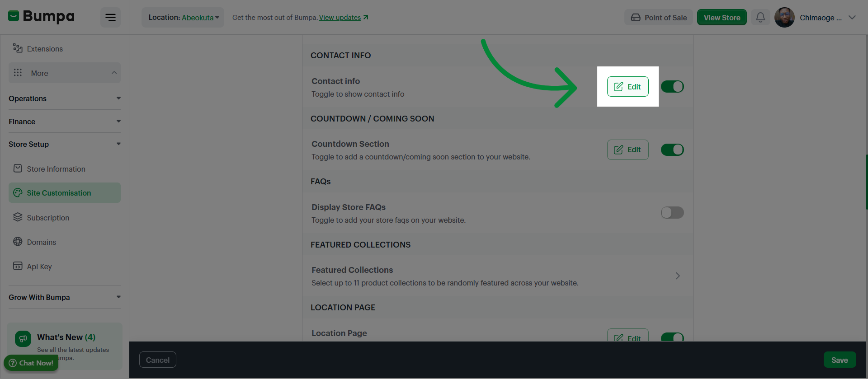Click the Api Key icon
The image size is (868, 379).
[x=18, y=266]
